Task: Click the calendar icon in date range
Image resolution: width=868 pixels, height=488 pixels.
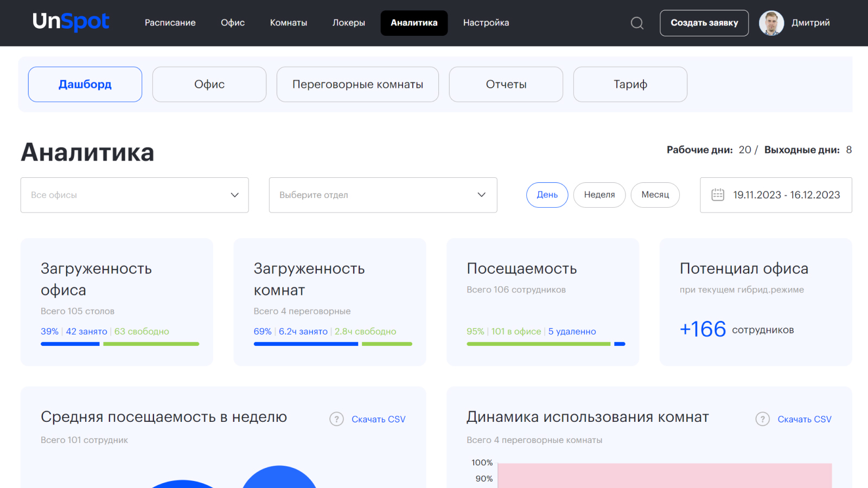Action: tap(718, 195)
